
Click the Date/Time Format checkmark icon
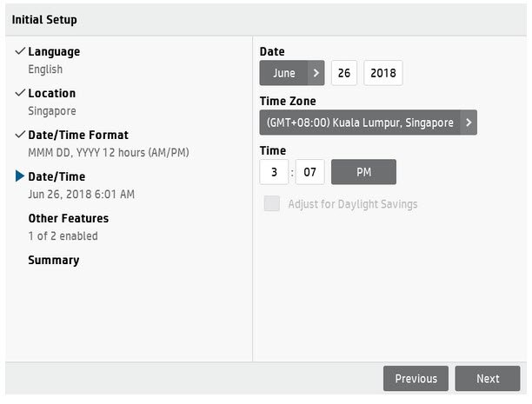19,135
